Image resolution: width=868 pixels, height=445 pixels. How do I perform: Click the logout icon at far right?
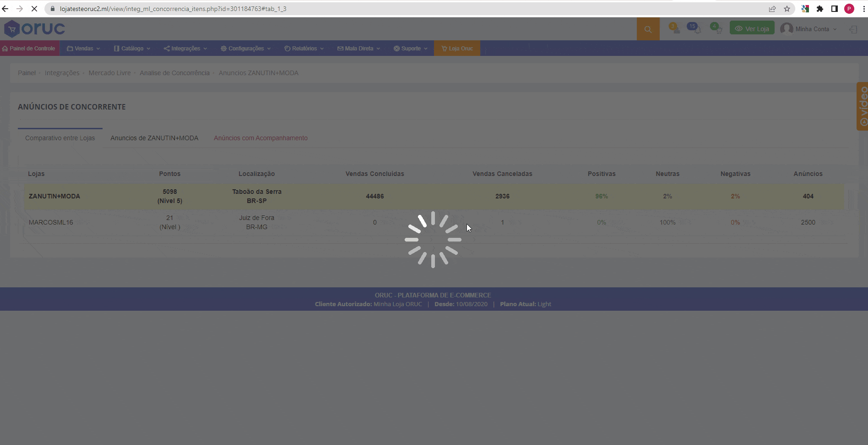click(x=853, y=29)
